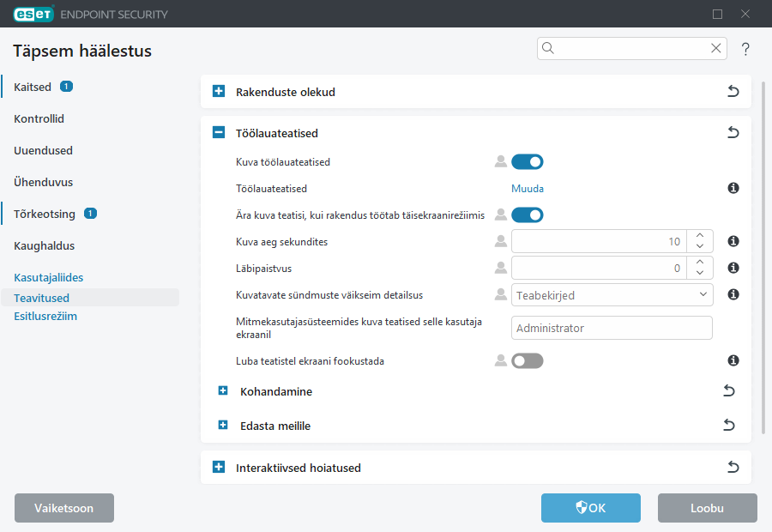Clear the search field with X icon
772x532 pixels.
(x=716, y=48)
